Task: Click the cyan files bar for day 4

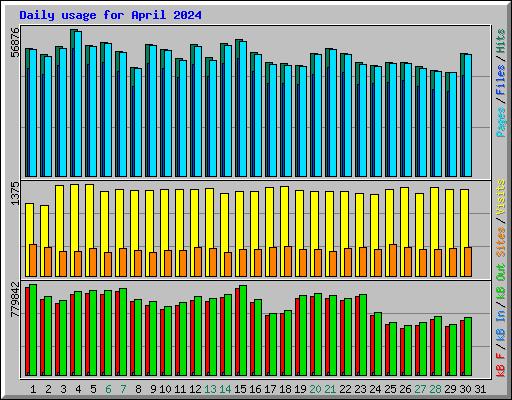Action: point(78,104)
